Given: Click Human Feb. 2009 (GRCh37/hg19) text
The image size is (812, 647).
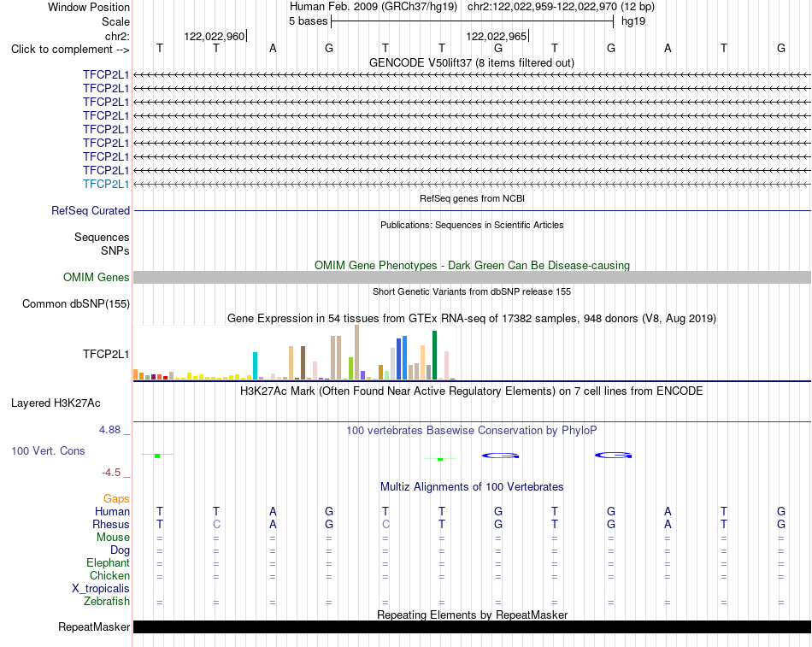Looking at the screenshot, I should click(374, 7).
